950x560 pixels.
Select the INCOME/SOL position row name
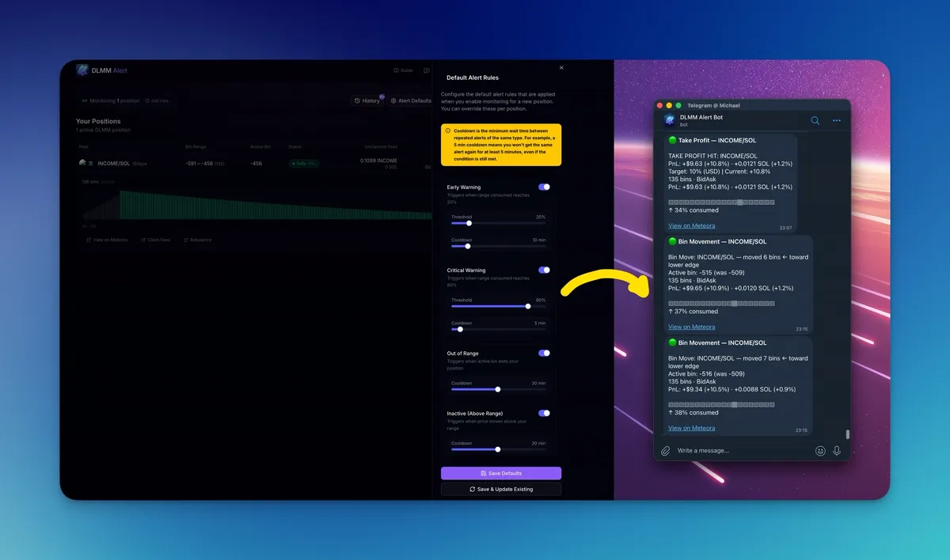(113, 163)
